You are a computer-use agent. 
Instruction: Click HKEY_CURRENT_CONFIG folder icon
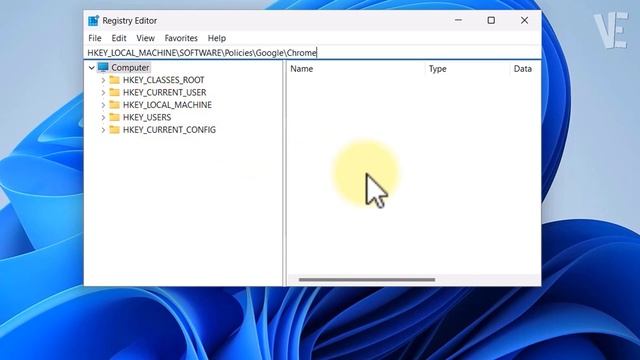[115, 129]
